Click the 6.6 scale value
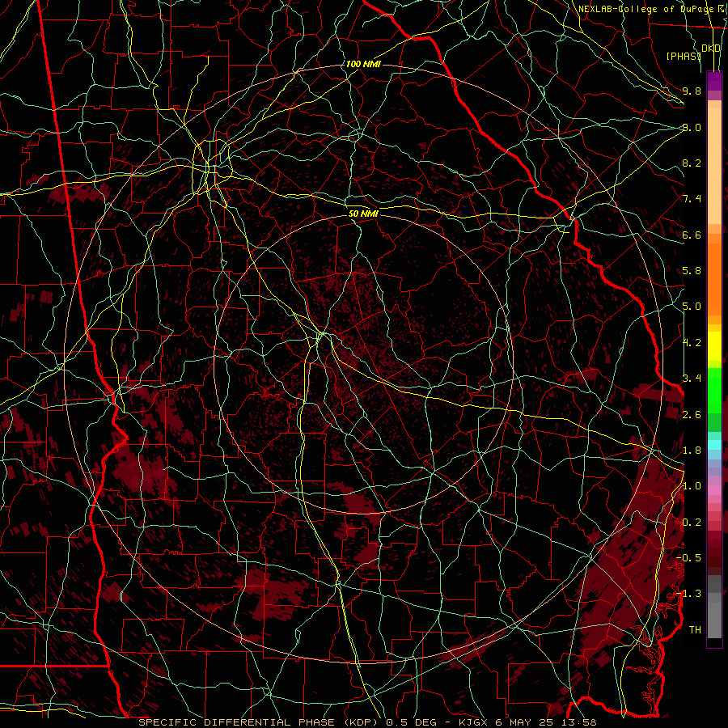The image size is (728, 728). click(692, 235)
